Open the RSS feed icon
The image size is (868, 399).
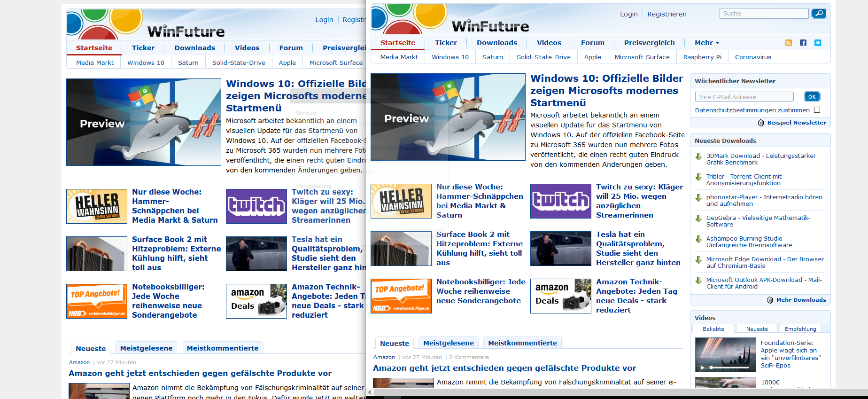click(x=789, y=43)
